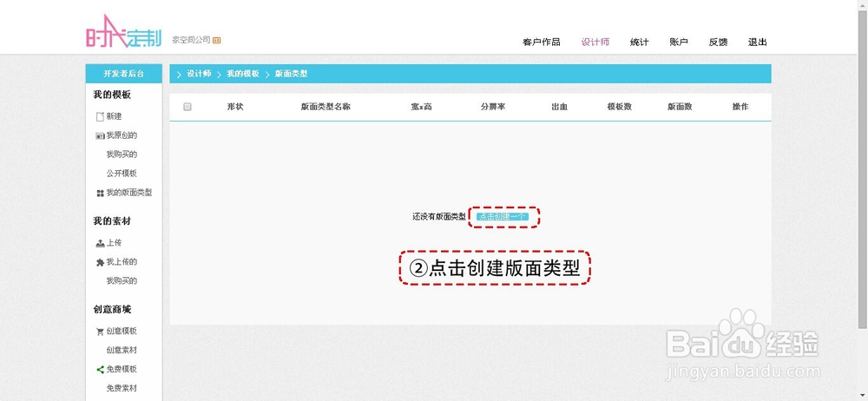The width and height of the screenshot is (868, 401).
Task: Click 版面类型 in the breadcrumb
Action: tap(291, 74)
